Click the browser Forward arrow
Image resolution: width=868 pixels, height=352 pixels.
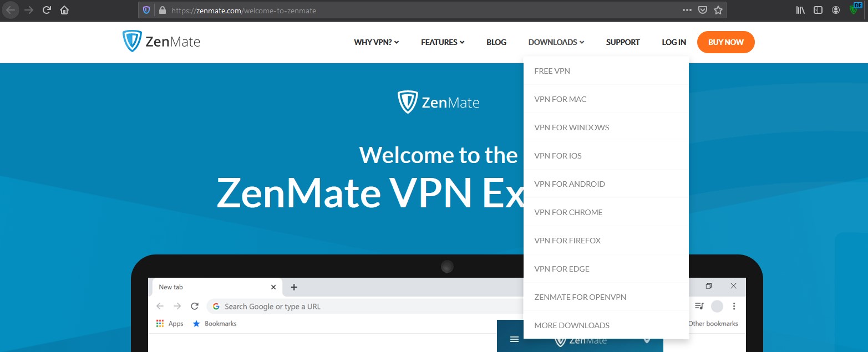29,10
